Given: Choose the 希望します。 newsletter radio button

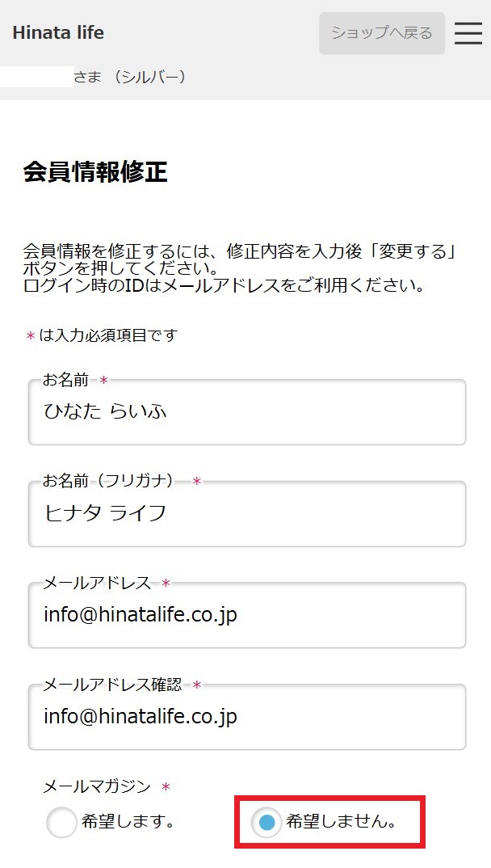Looking at the screenshot, I should [x=61, y=823].
